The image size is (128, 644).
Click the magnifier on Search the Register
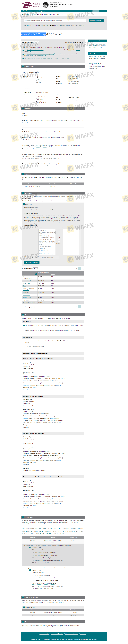[102, 21]
